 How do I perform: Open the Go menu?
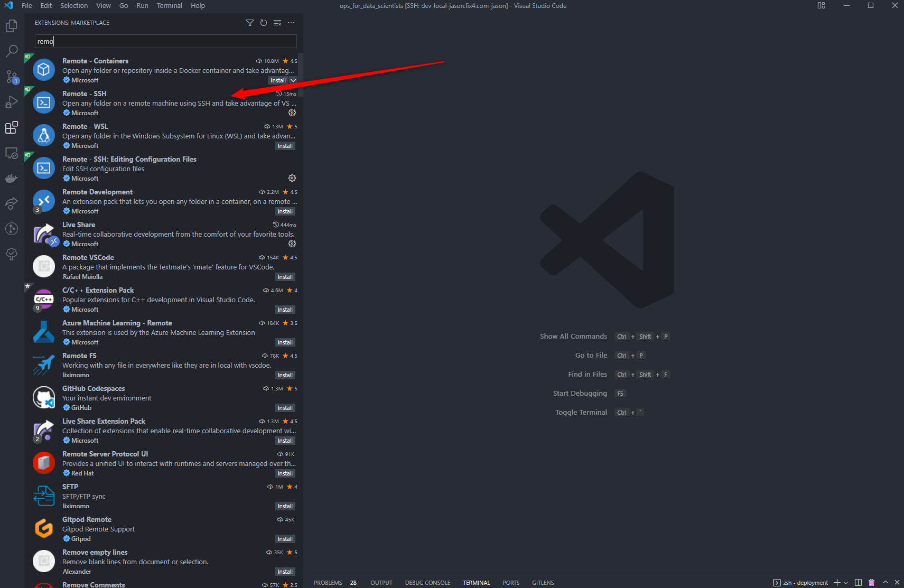[124, 6]
